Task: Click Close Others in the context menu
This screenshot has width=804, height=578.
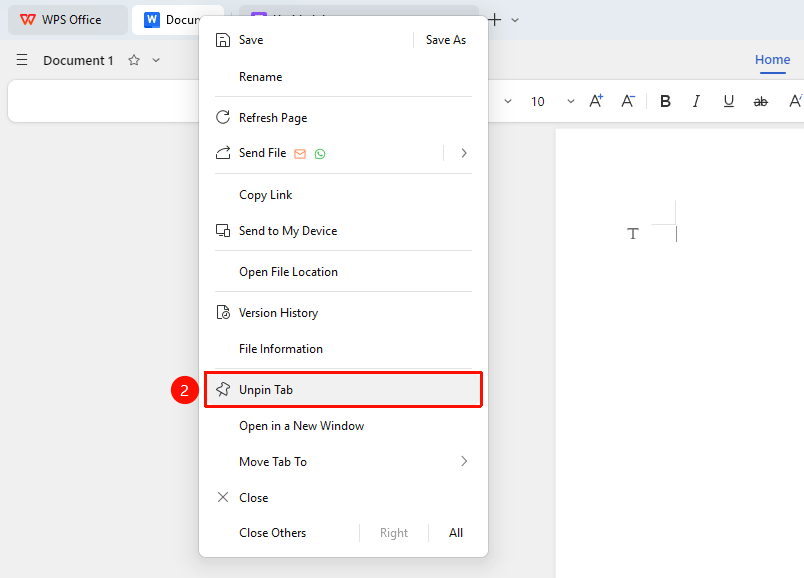Action: (272, 533)
